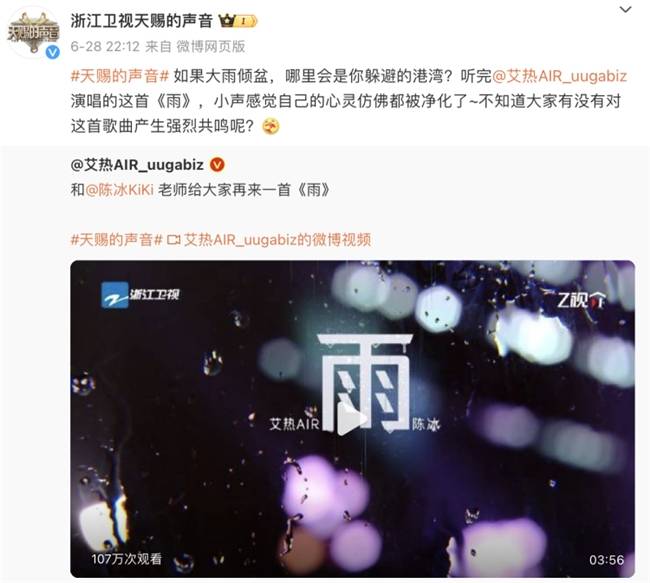The width and height of the screenshot is (650, 583).
Task: Play the 雨 video
Action: 352,419
